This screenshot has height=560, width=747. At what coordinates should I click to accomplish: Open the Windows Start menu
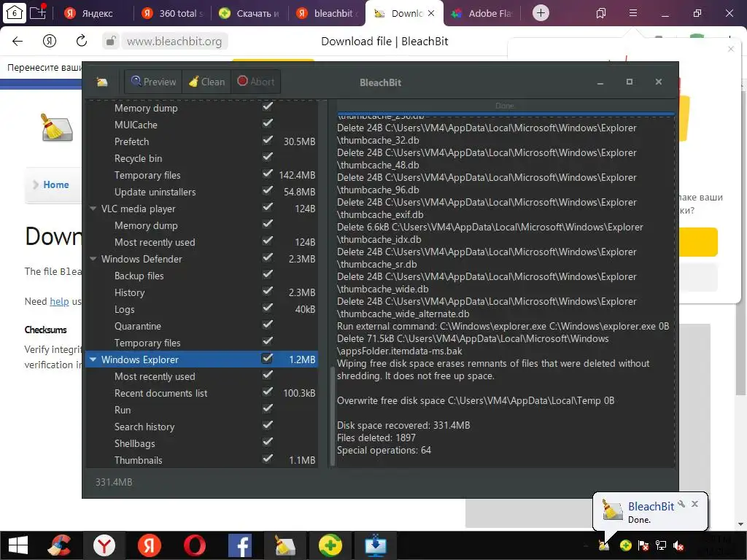pos(18,545)
